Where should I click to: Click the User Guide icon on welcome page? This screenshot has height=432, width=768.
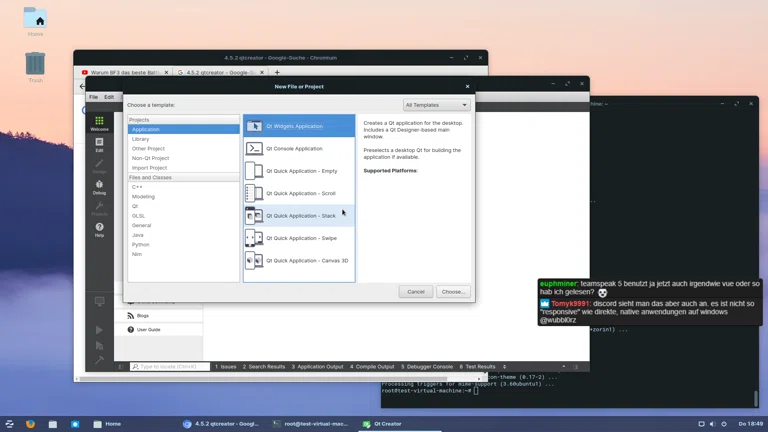131,330
